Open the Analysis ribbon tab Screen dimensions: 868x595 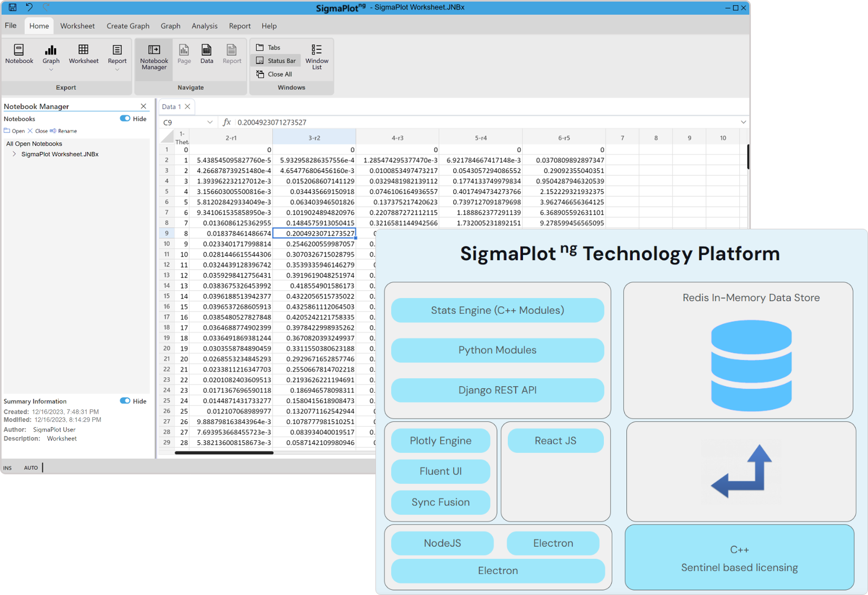point(204,26)
